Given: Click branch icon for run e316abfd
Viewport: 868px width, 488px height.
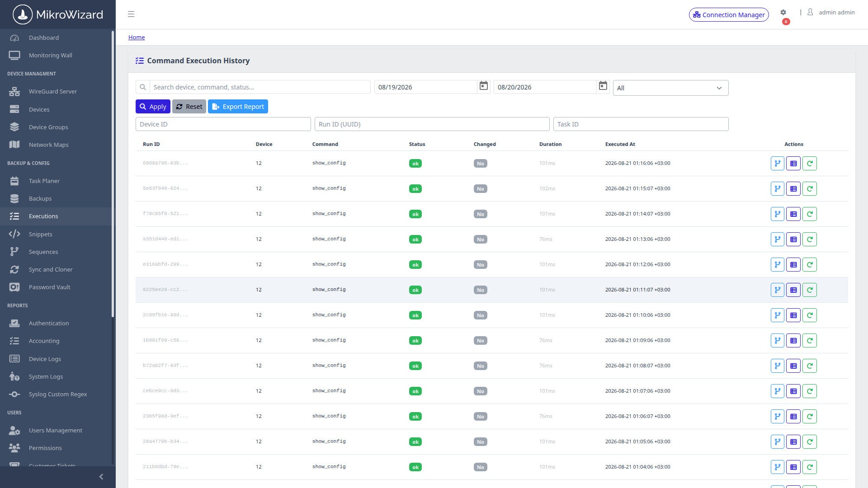Looking at the screenshot, I should (x=778, y=265).
